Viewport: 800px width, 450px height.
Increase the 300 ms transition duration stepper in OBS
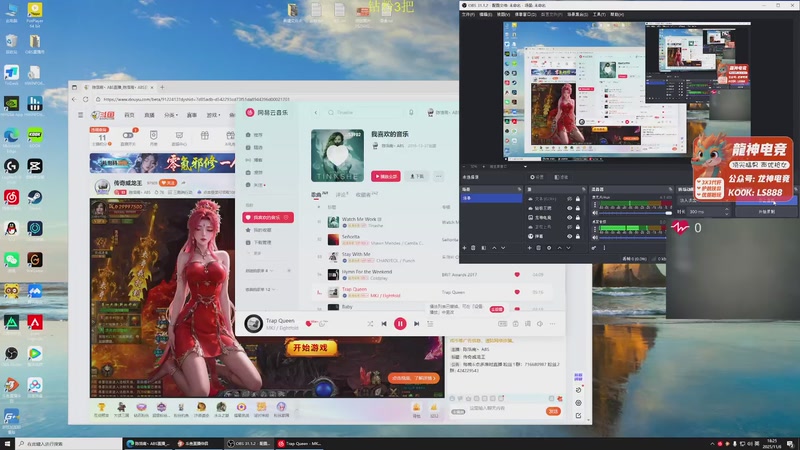[727, 209]
